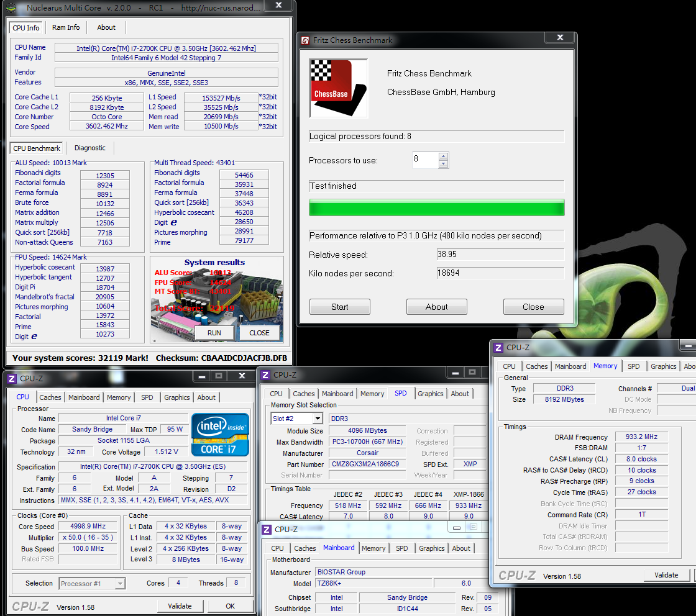Start the Fritz Chess Benchmark
Image resolution: width=696 pixels, height=616 pixels.
(x=339, y=307)
